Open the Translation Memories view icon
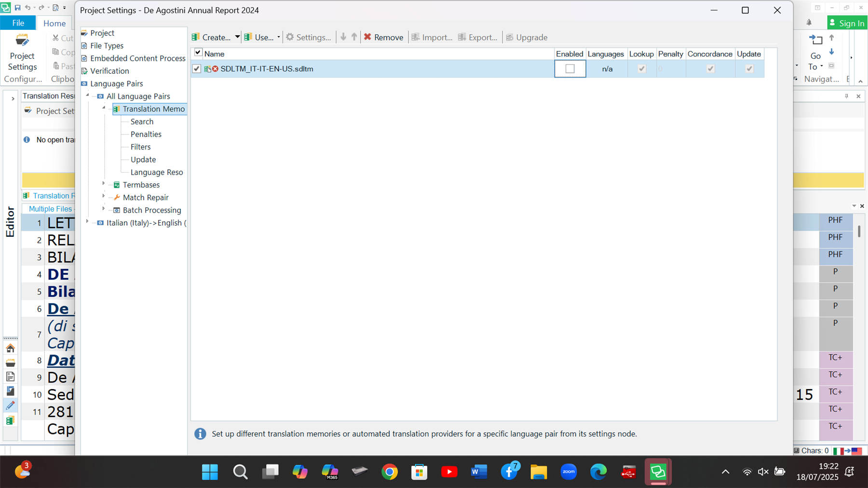 10,420
